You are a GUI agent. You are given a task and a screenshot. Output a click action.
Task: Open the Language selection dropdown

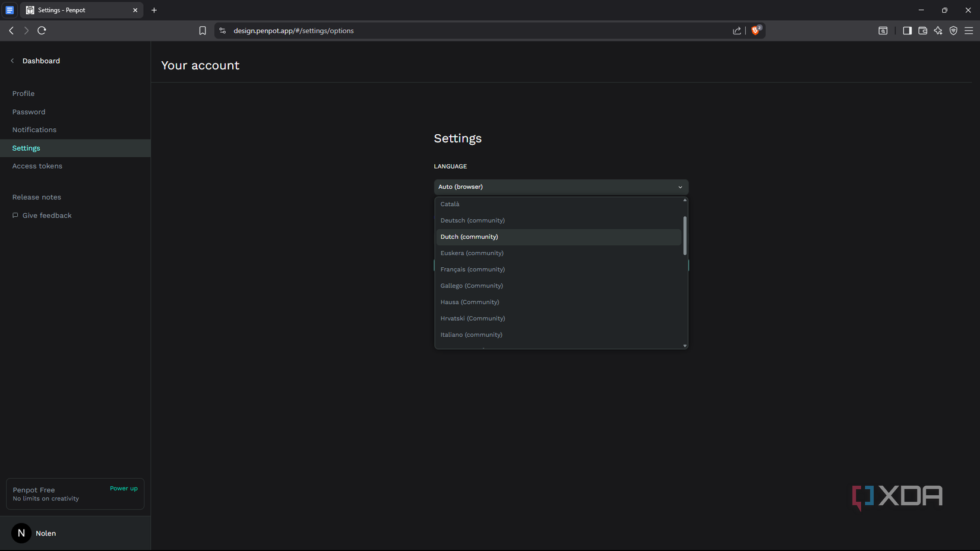[561, 186]
